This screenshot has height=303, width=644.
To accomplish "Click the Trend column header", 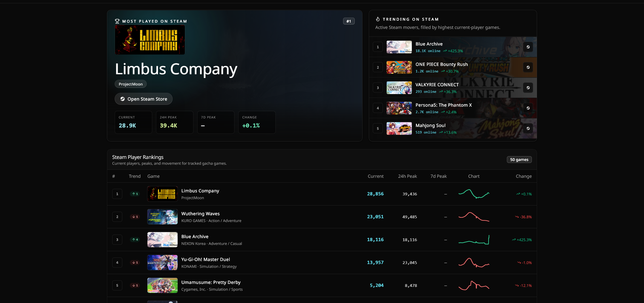I will click(135, 176).
